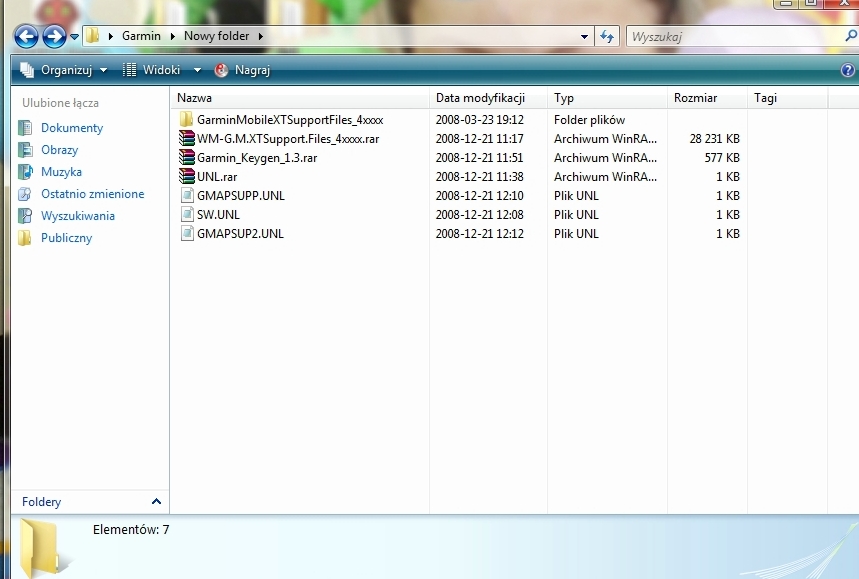Click Nagraj burn button
The height and width of the screenshot is (579, 859).
point(242,70)
